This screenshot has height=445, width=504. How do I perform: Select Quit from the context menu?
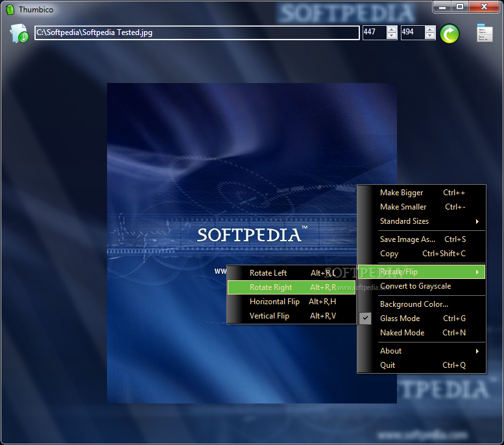(422, 365)
